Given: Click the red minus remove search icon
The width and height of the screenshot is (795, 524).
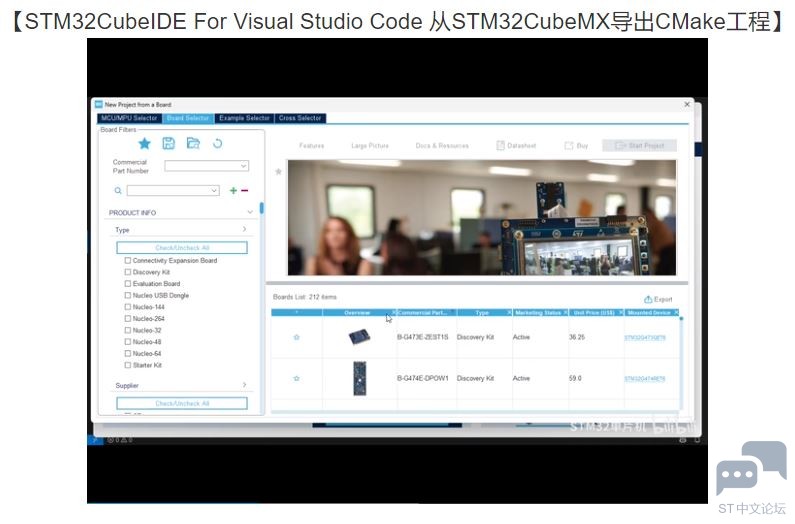Looking at the screenshot, I should [x=245, y=190].
